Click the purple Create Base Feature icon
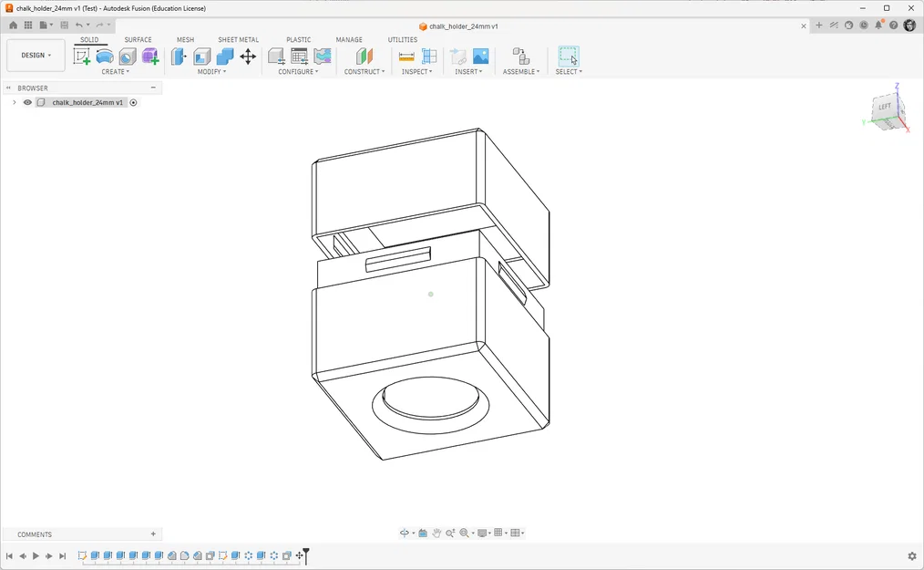Image resolution: width=924 pixels, height=570 pixels. pyautogui.click(x=150, y=56)
